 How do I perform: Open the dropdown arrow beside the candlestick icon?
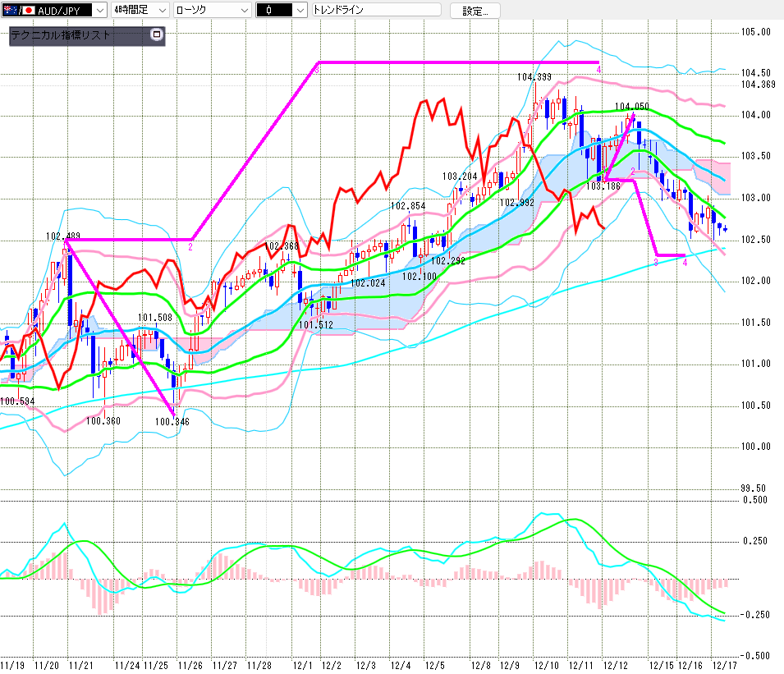(x=300, y=10)
